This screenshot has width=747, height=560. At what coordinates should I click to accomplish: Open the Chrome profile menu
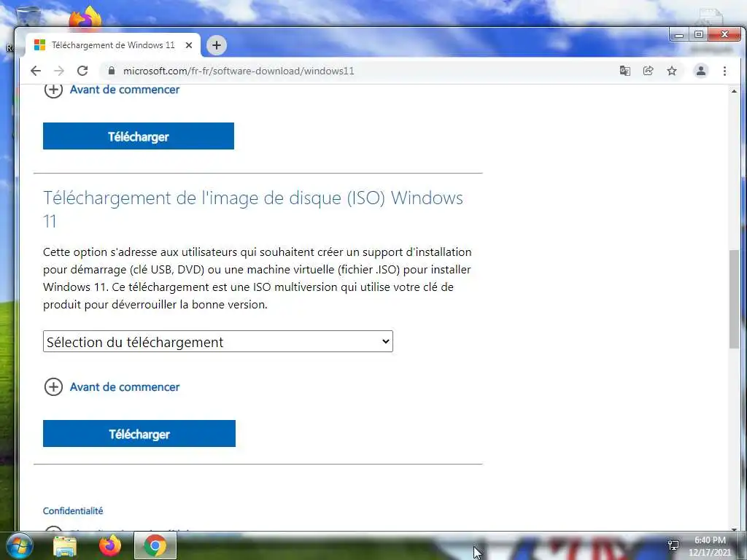pos(701,71)
